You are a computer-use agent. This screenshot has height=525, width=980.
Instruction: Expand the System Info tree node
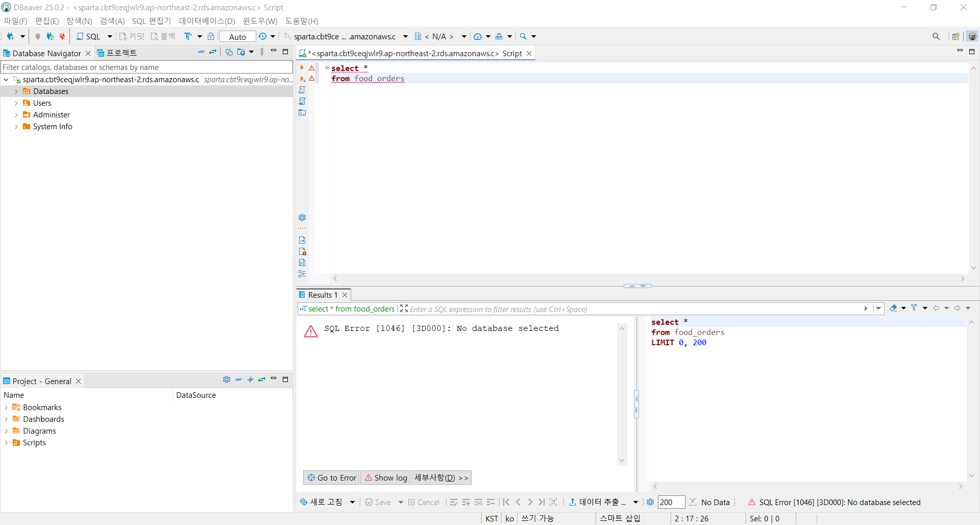[x=16, y=127]
